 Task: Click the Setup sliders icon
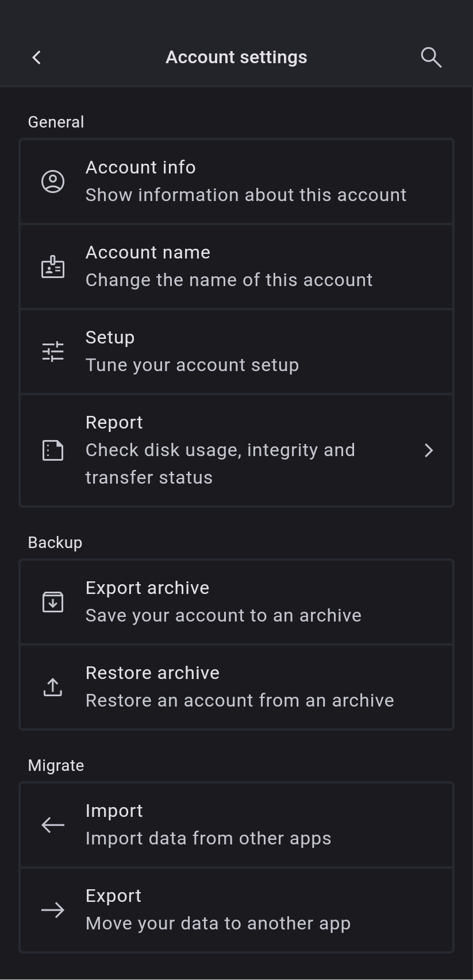[x=53, y=352]
